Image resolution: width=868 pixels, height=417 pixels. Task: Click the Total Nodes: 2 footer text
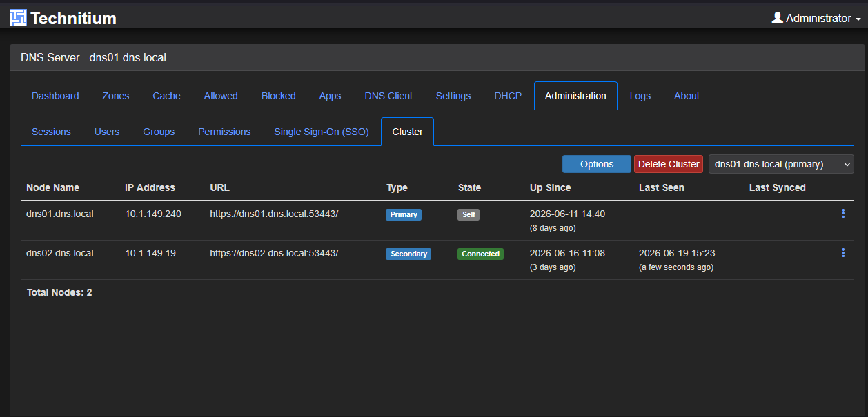click(59, 292)
